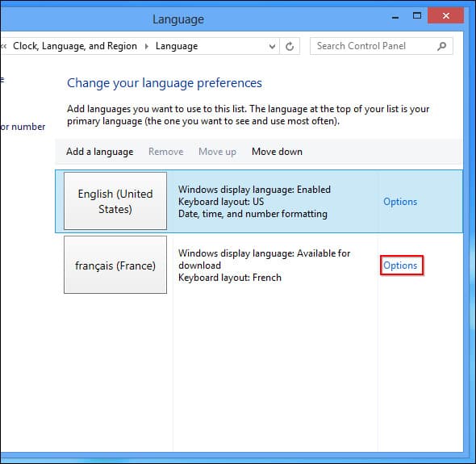Open the address bar history dropdown
The height and width of the screenshot is (464, 476).
(272, 46)
